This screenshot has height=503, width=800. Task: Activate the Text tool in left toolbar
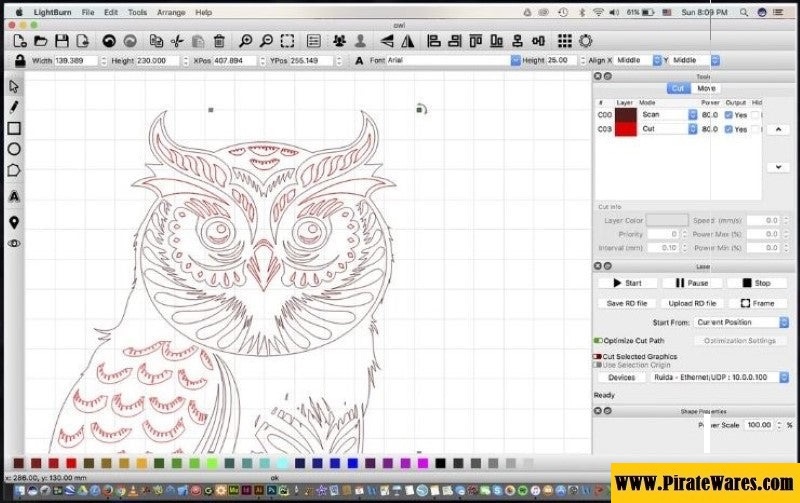click(14, 196)
